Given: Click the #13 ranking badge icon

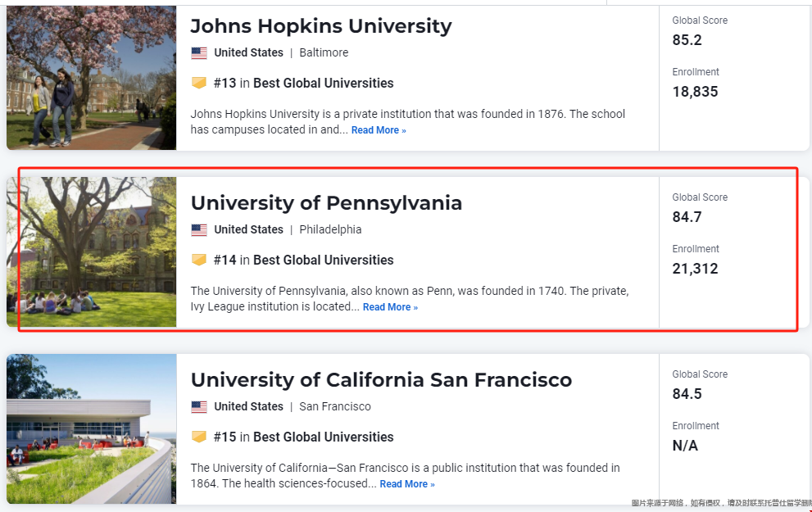Looking at the screenshot, I should click(x=199, y=83).
